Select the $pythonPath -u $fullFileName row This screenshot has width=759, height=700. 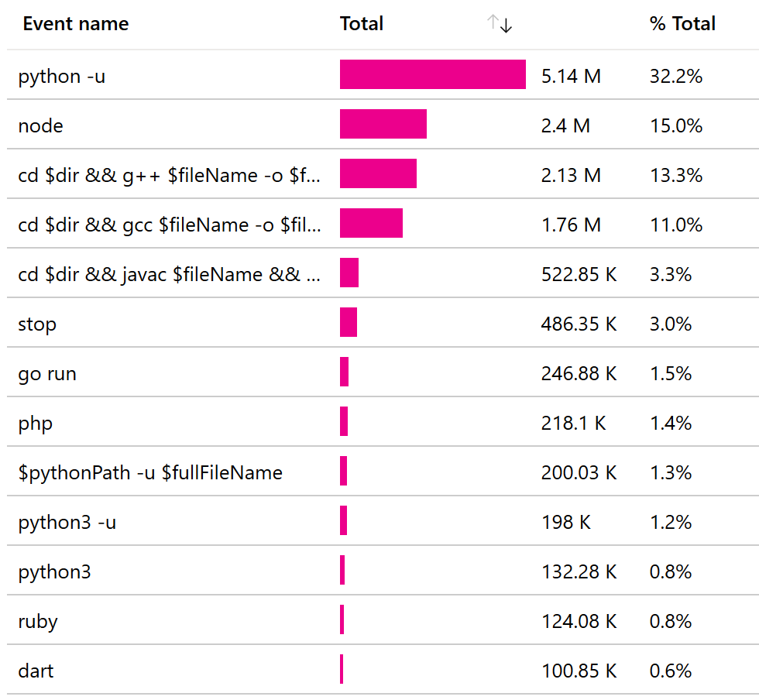click(x=150, y=472)
